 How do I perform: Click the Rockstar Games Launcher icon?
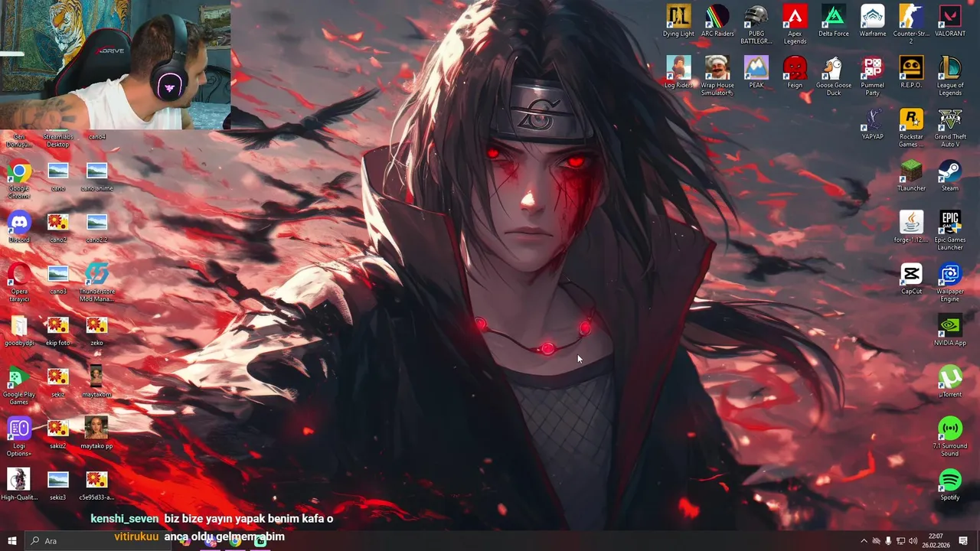point(911,128)
